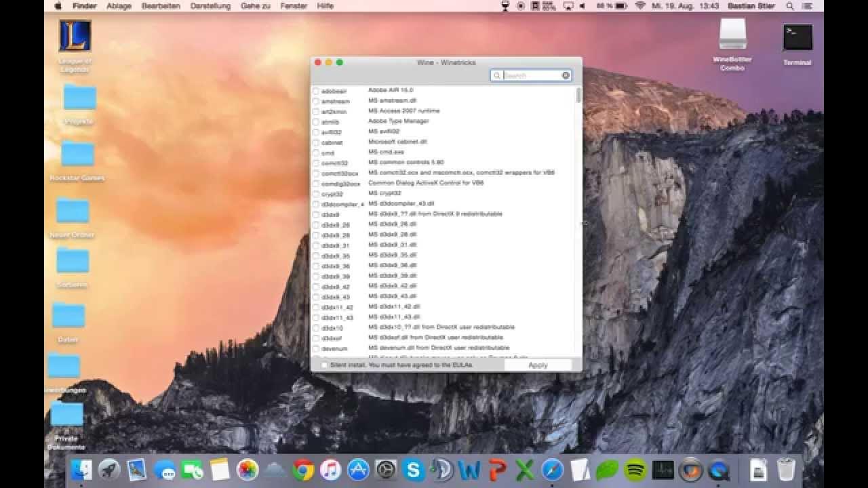
Task: Open the Darstellung menu
Action: [x=210, y=6]
